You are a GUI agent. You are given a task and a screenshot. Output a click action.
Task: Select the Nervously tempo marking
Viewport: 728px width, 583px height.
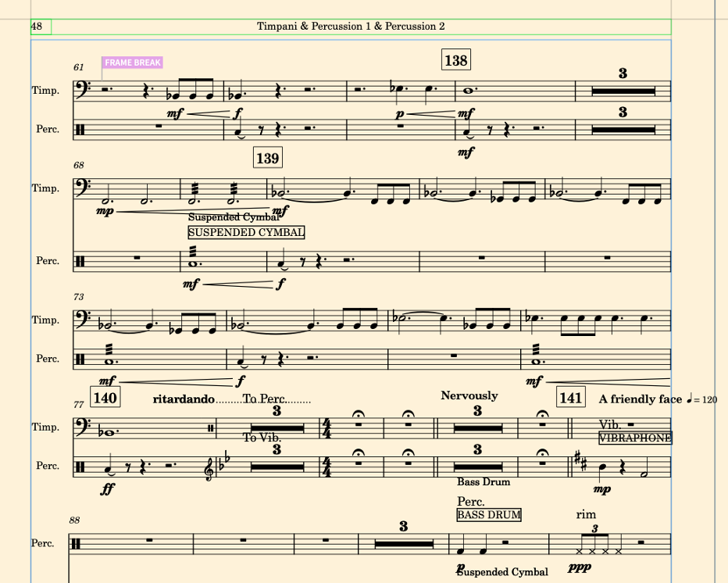pos(469,395)
